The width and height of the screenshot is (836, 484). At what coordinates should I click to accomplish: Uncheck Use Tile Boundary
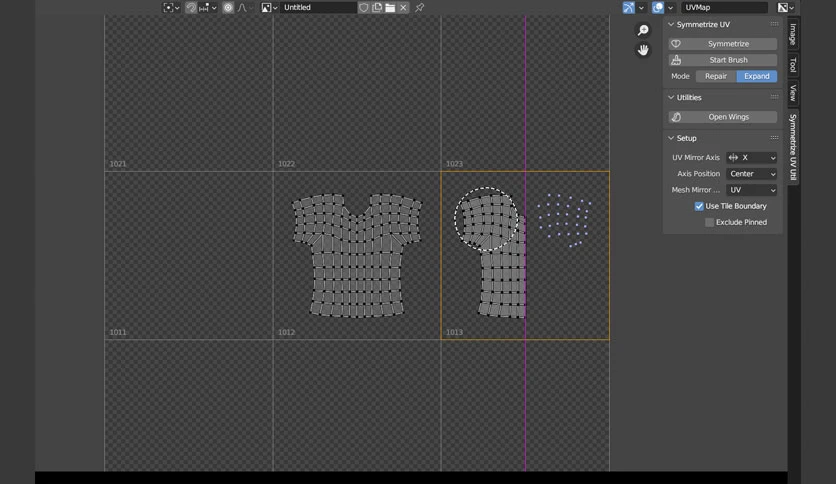coord(699,206)
